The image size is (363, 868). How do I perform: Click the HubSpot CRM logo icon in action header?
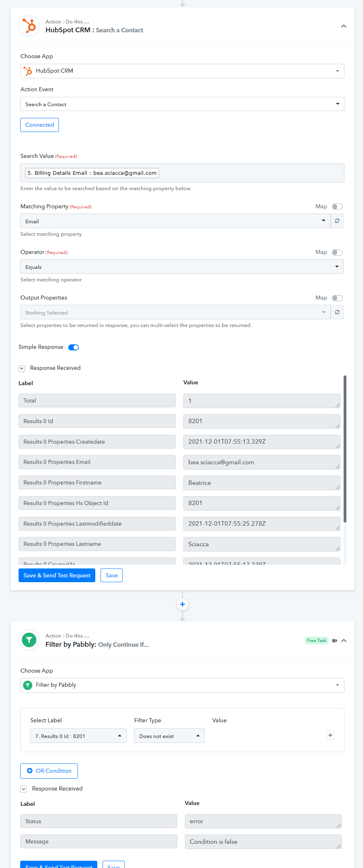pyautogui.click(x=29, y=26)
